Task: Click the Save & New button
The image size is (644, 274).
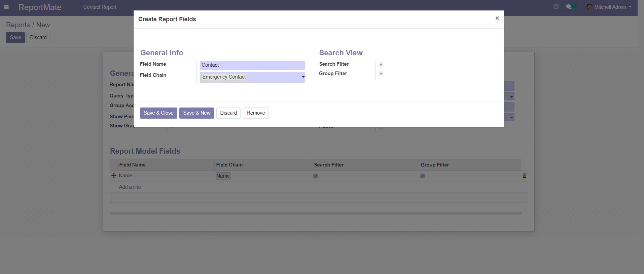Action: click(x=196, y=113)
